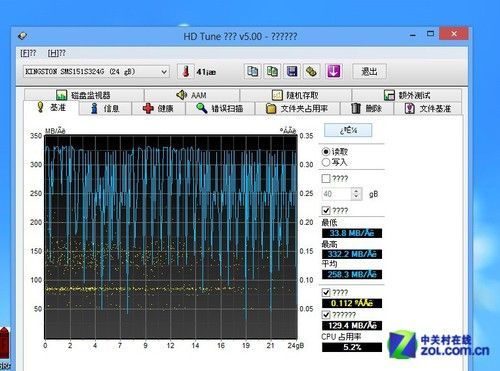Save screenshot with floppy disk icon
Screen dimensions: 500x371
(292, 71)
